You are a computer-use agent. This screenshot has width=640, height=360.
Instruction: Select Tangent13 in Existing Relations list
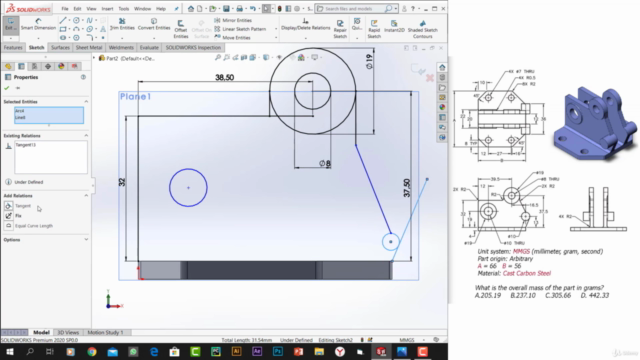pyautogui.click(x=26, y=145)
